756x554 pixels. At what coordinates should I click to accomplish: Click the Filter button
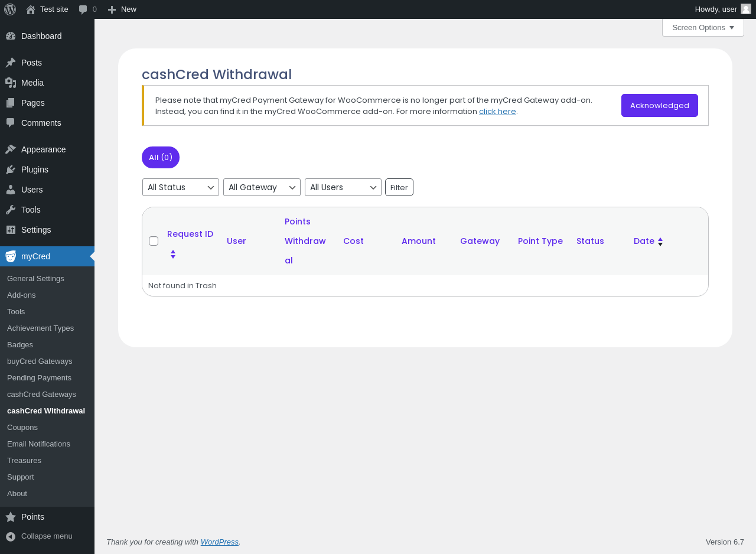399,187
